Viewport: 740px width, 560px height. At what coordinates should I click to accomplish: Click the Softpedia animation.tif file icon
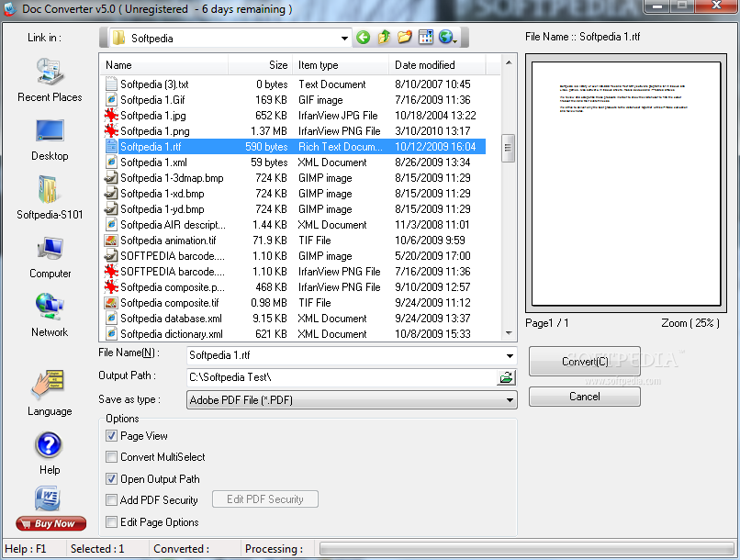pyautogui.click(x=111, y=241)
